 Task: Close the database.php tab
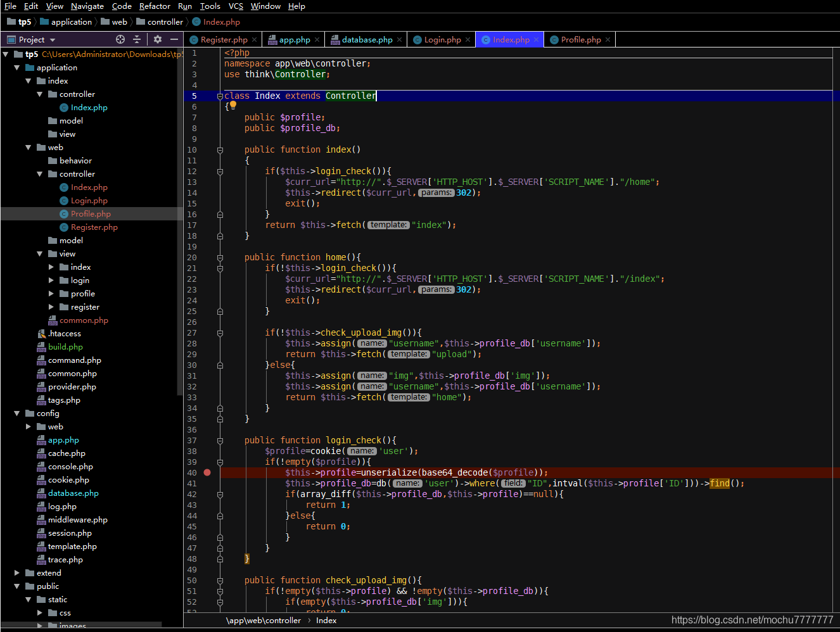[x=399, y=39]
